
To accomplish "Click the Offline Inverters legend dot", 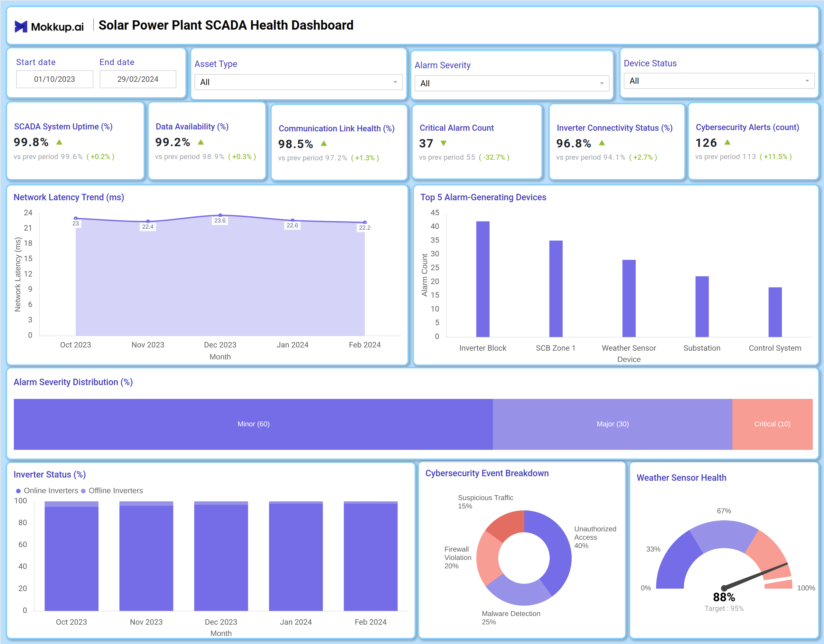I will click(83, 491).
